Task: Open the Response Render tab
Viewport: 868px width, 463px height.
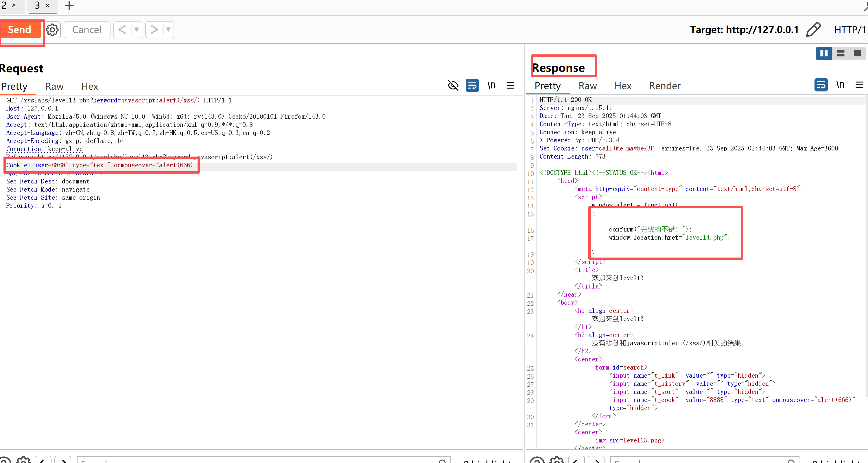Action: (x=665, y=86)
